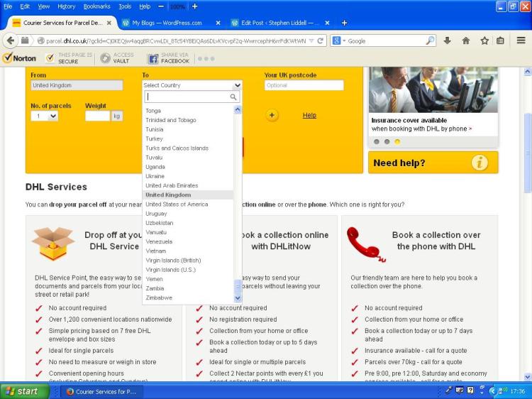This screenshot has height=399, width=532.
Task: Open a new tab with plus button
Action: pos(345,23)
